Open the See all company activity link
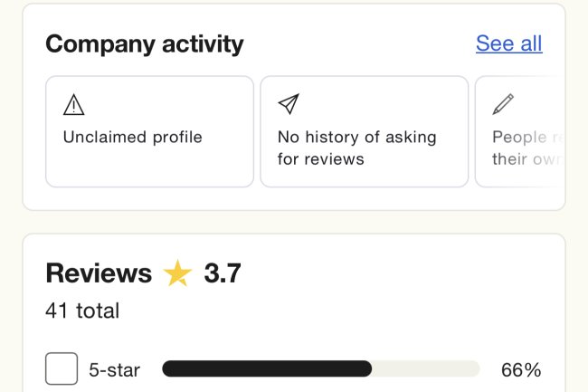 click(508, 43)
